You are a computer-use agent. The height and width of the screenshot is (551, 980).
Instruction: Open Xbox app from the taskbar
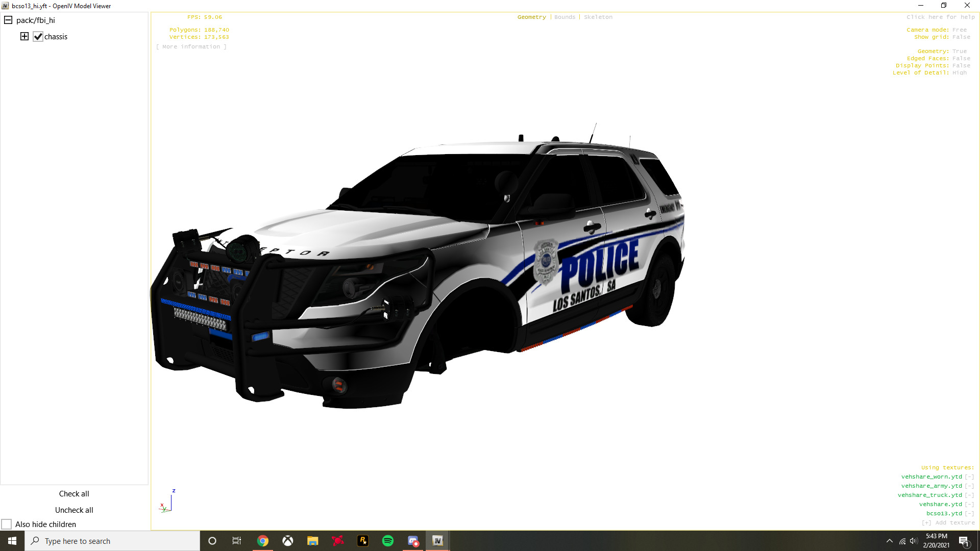pos(288,541)
